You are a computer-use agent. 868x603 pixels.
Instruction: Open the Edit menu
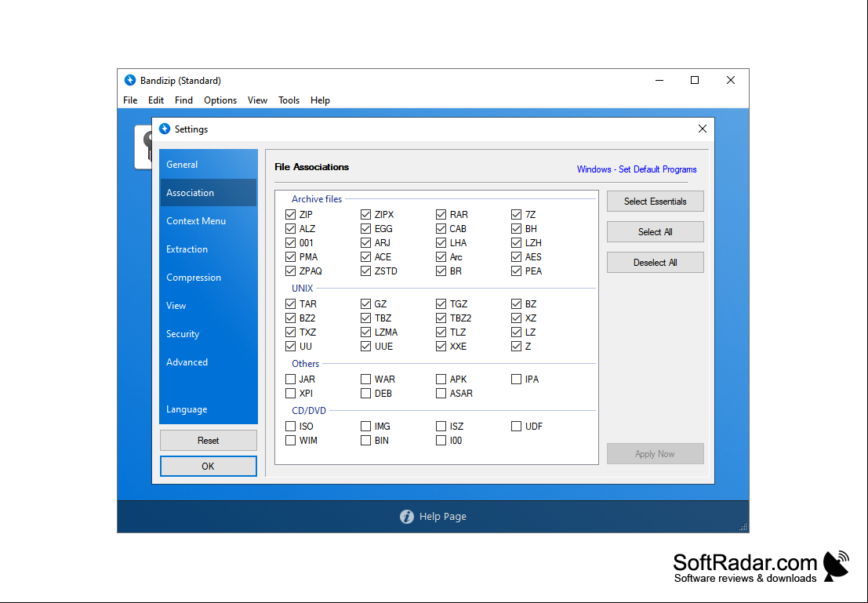tap(155, 100)
